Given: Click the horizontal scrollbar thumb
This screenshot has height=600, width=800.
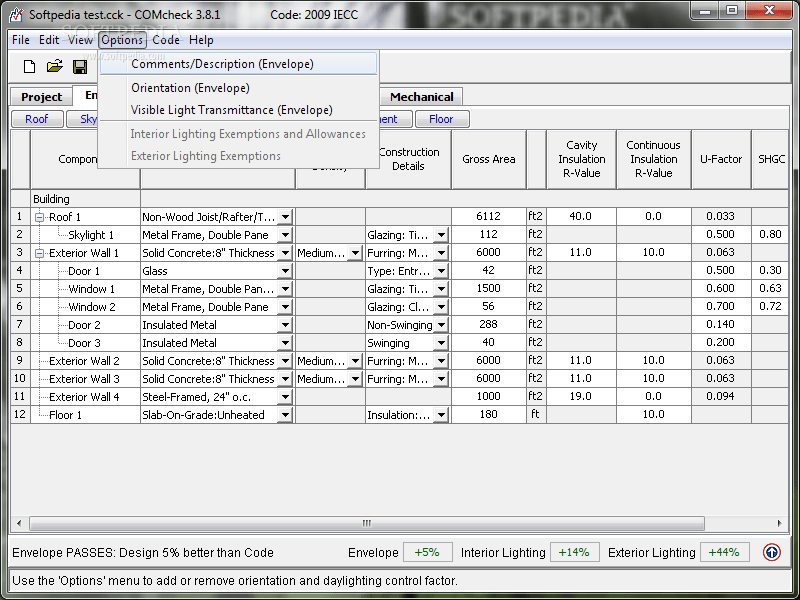Looking at the screenshot, I should pos(367,523).
